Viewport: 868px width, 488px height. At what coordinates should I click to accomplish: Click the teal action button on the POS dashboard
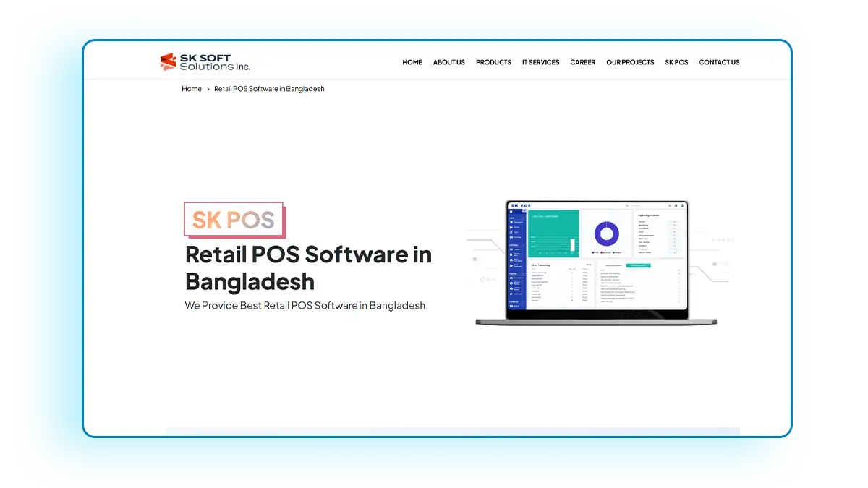pyautogui.click(x=639, y=266)
